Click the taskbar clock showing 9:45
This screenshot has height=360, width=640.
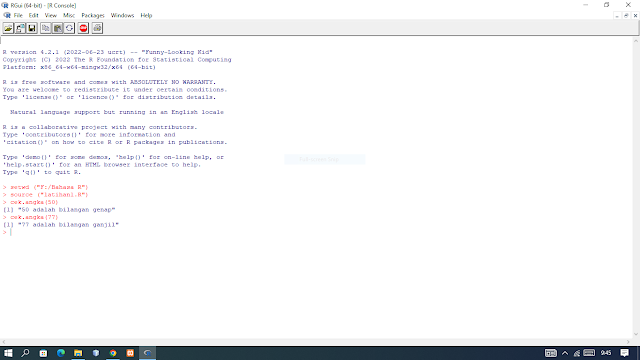pos(606,353)
